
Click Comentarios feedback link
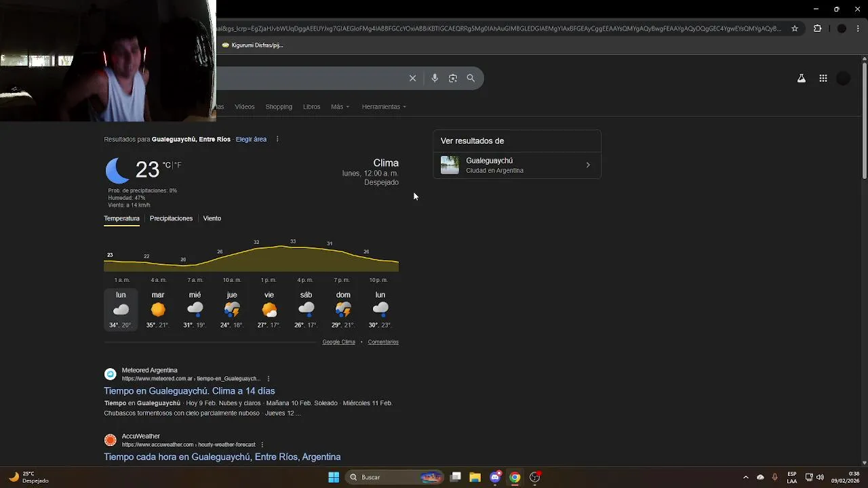[383, 342]
